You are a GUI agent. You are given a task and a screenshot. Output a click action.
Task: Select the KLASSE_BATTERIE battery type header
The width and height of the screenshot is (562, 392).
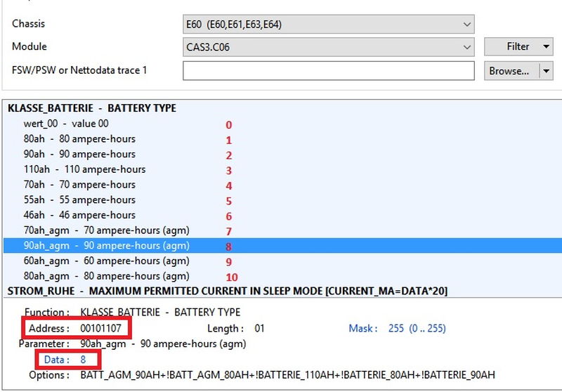[x=92, y=108]
